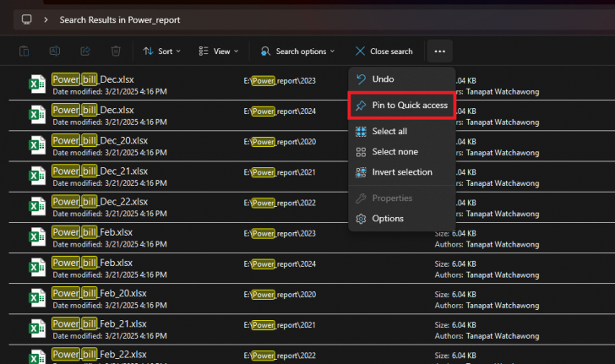Screen dimensions: 615x364
Task: Click the Share icon in toolbar
Action: (x=85, y=51)
